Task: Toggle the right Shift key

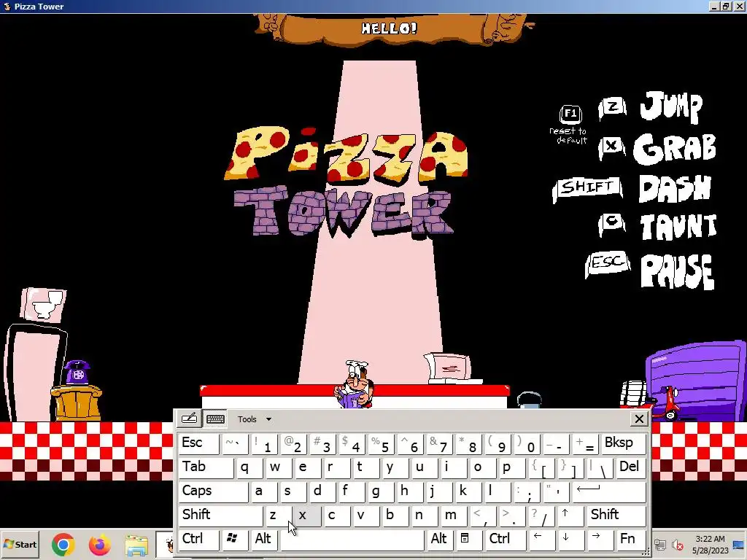Action: coord(616,516)
